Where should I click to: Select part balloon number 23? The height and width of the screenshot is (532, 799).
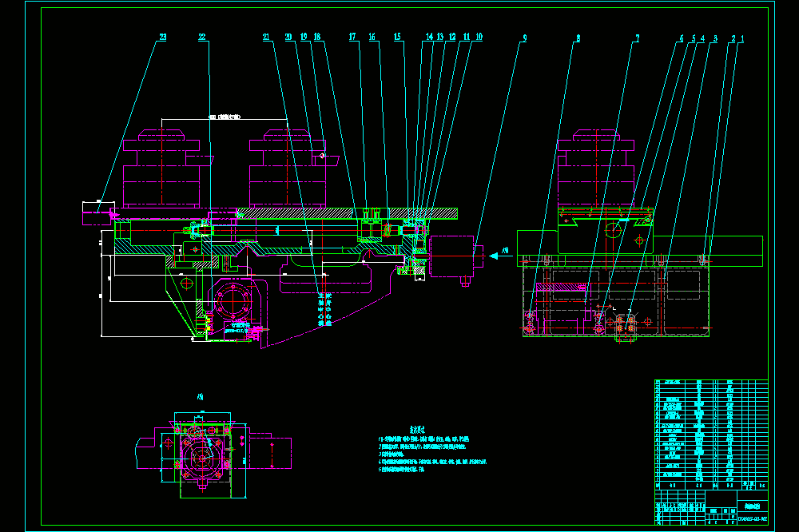click(x=162, y=37)
